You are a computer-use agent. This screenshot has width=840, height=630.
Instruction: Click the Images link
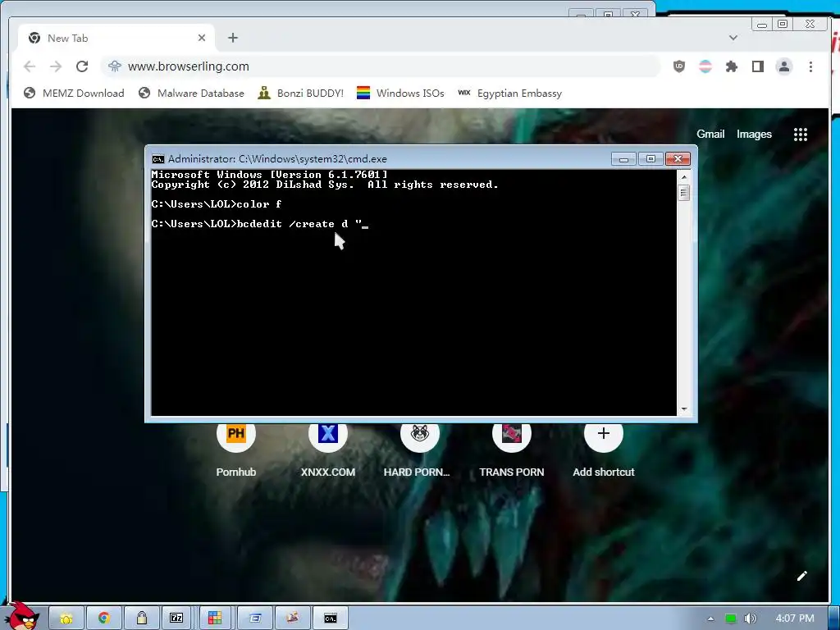coord(754,134)
